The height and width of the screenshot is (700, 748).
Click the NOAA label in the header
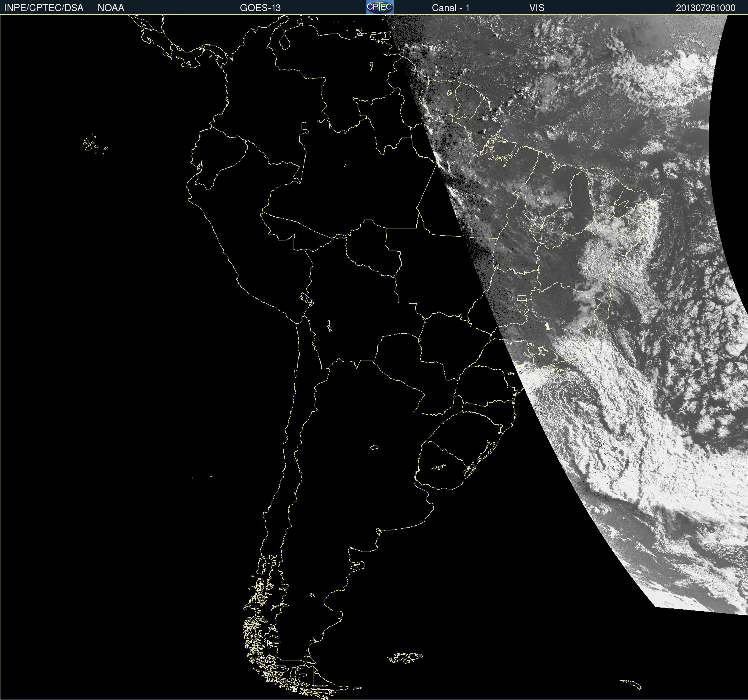point(111,8)
